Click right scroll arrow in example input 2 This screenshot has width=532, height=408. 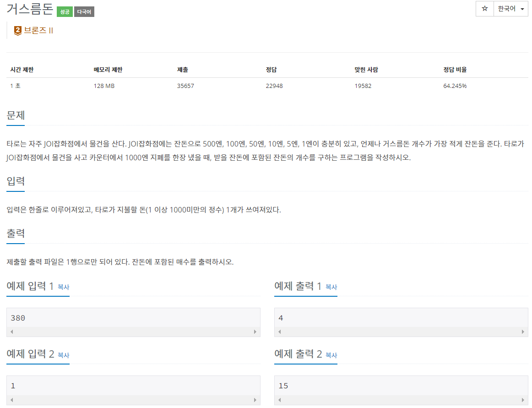pos(255,400)
